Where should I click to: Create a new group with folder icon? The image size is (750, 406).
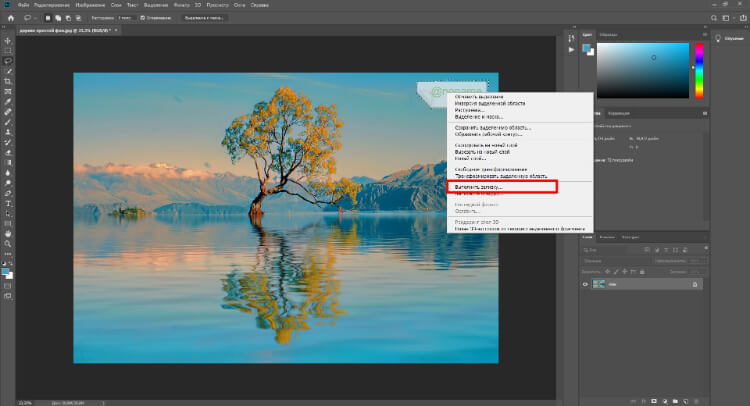(675, 401)
